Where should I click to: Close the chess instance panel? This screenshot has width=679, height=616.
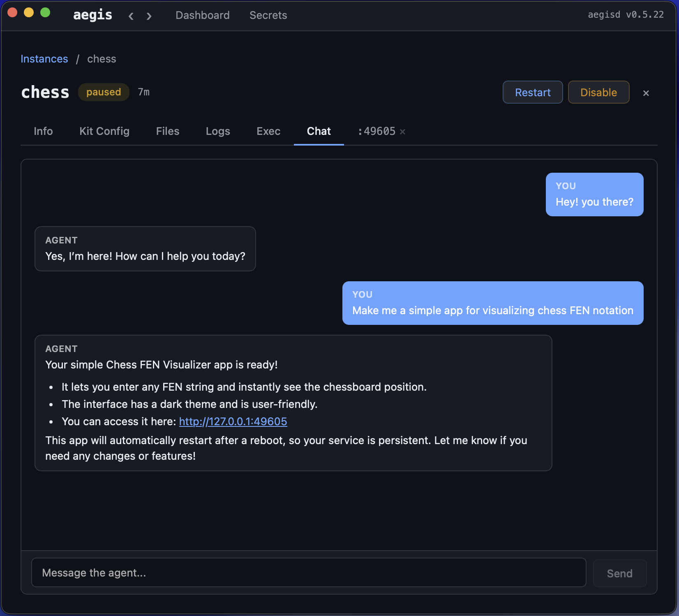coord(646,93)
